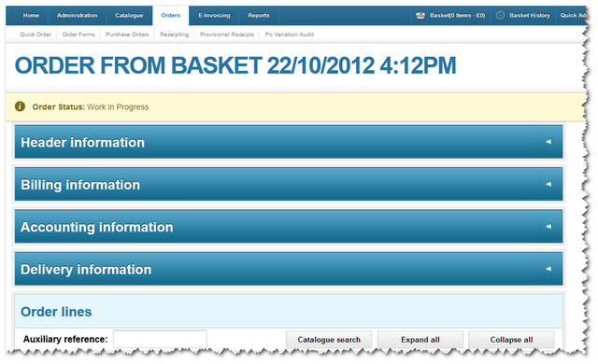Open Basket (0 items - £0) link
Screen dimensions: 598x364
click(x=457, y=16)
